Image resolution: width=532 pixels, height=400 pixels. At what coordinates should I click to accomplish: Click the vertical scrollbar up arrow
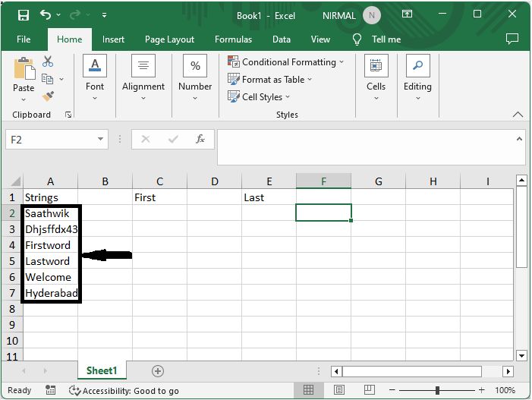pos(521,181)
